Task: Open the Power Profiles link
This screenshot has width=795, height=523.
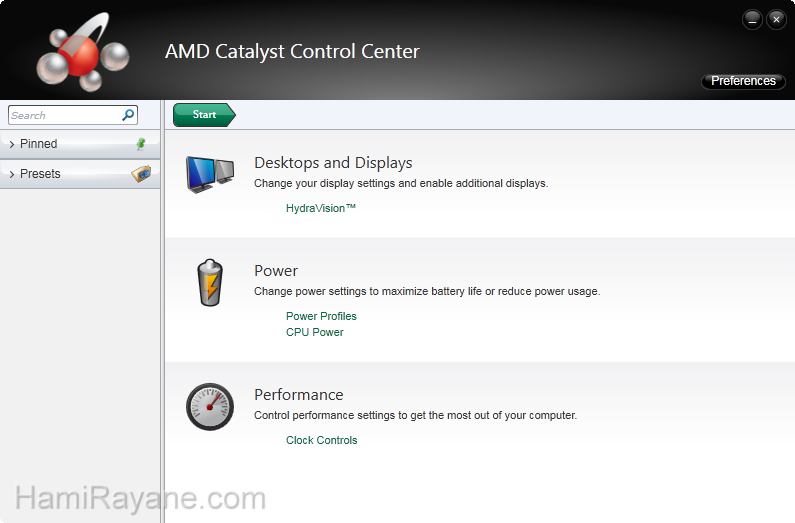Action: pyautogui.click(x=321, y=316)
